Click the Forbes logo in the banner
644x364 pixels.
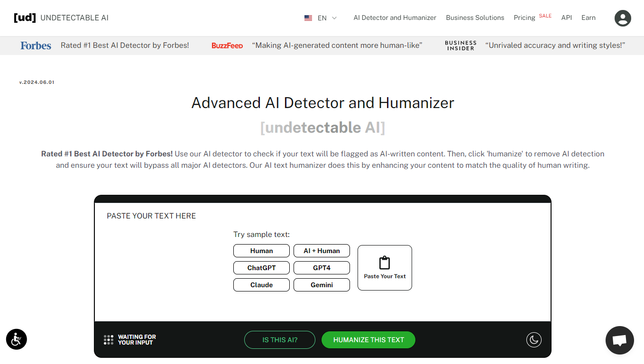coord(36,45)
